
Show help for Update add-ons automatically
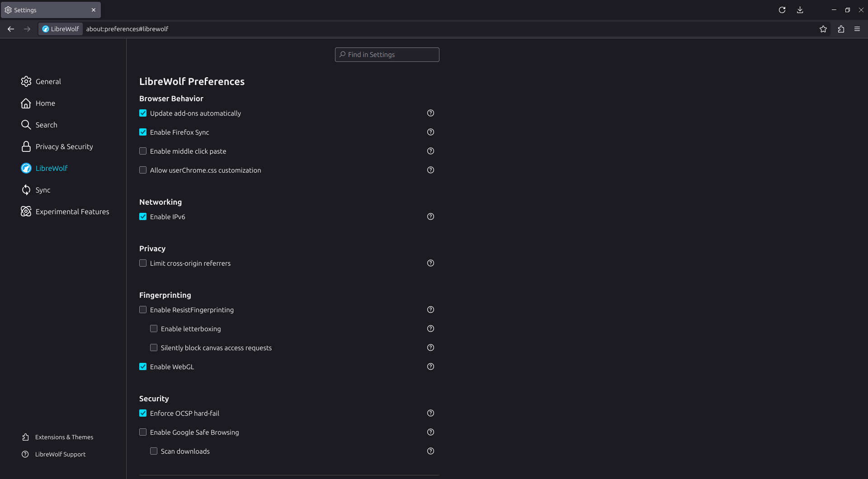point(431,113)
